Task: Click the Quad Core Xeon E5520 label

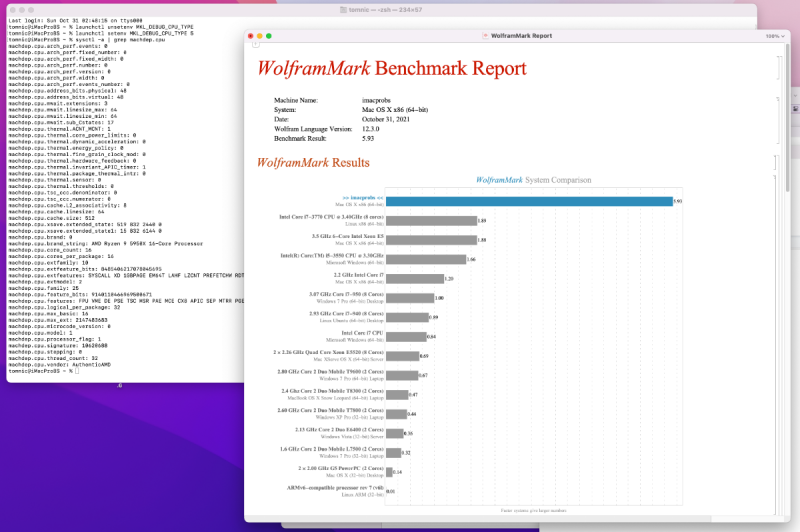Action: 328,352
